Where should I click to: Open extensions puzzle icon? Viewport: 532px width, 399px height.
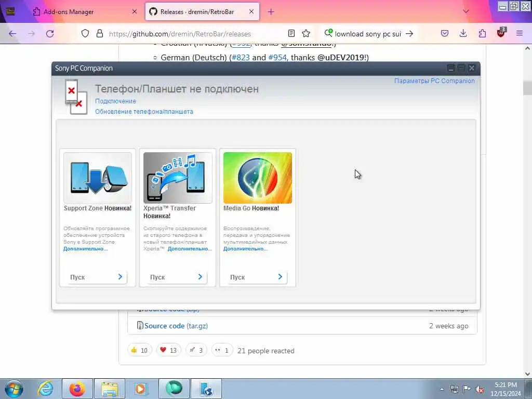point(482,33)
